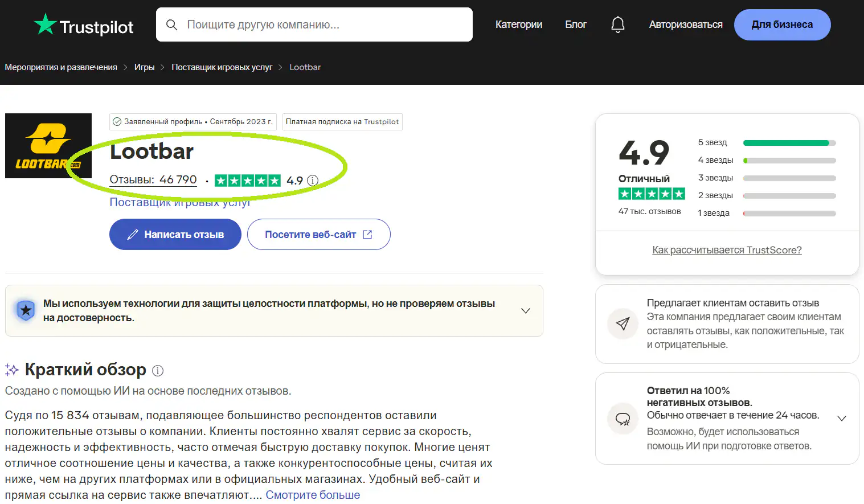Click the green stars under Отличный
The image size is (864, 504).
pyautogui.click(x=652, y=194)
